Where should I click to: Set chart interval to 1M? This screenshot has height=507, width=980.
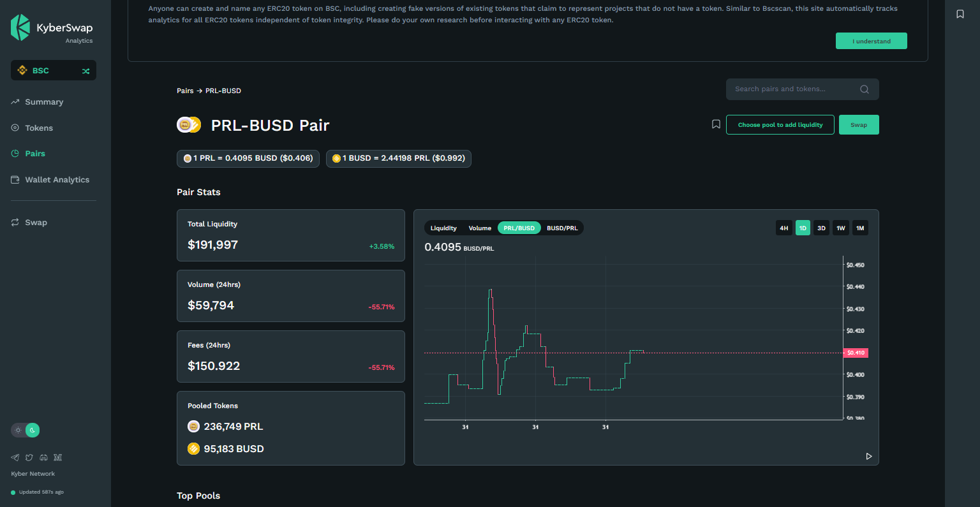[860, 228]
